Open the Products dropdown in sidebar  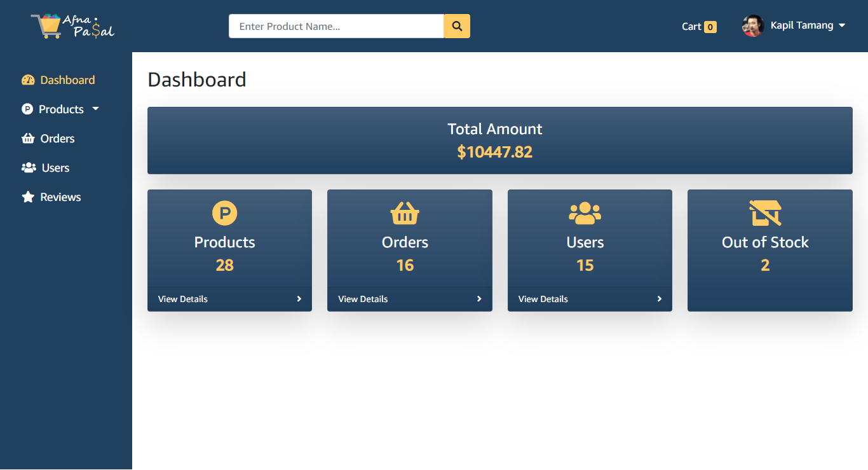[x=97, y=109]
